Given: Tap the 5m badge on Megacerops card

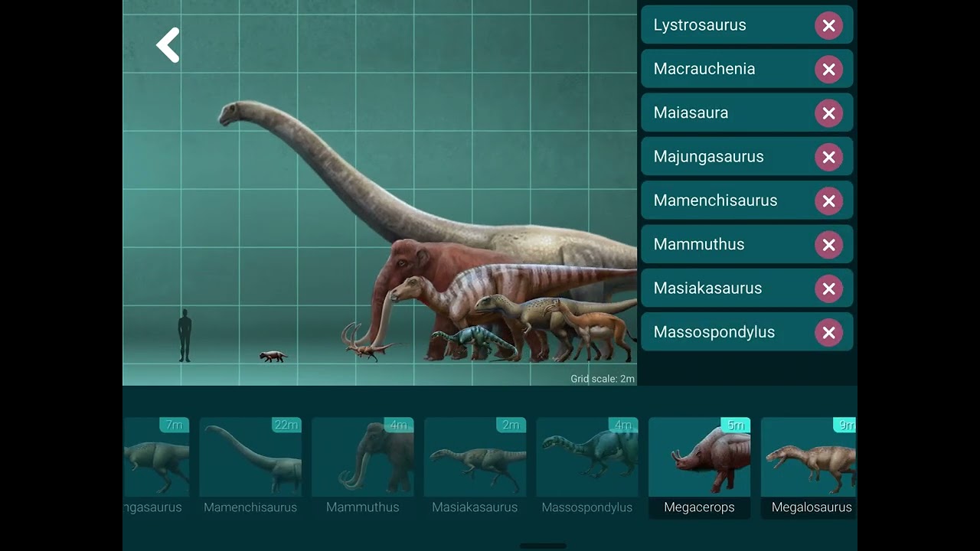Looking at the screenshot, I should click(736, 425).
